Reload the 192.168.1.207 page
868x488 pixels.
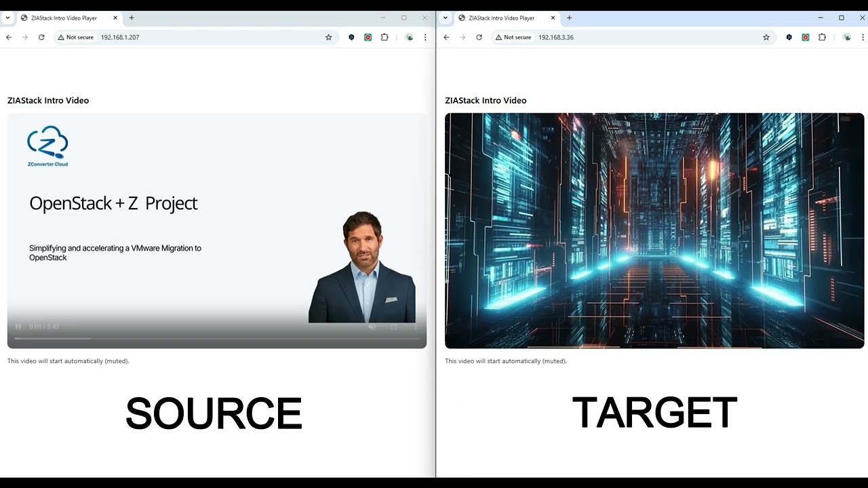tap(41, 37)
